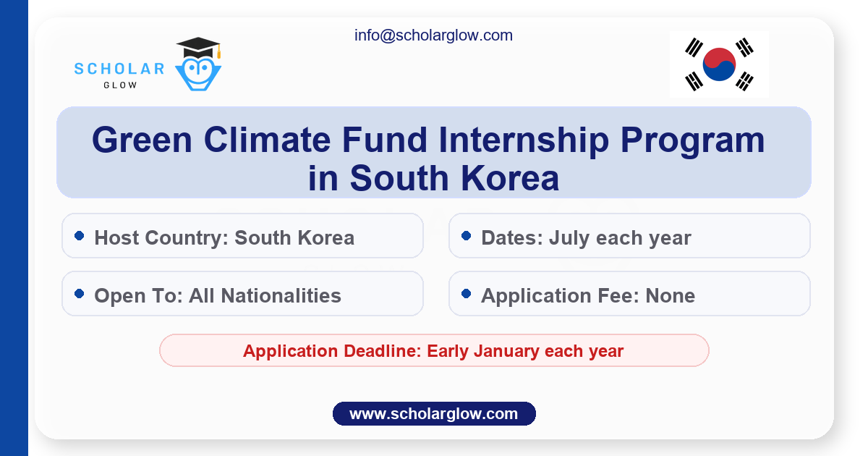Click the "Application Fee: None" text

click(x=588, y=295)
